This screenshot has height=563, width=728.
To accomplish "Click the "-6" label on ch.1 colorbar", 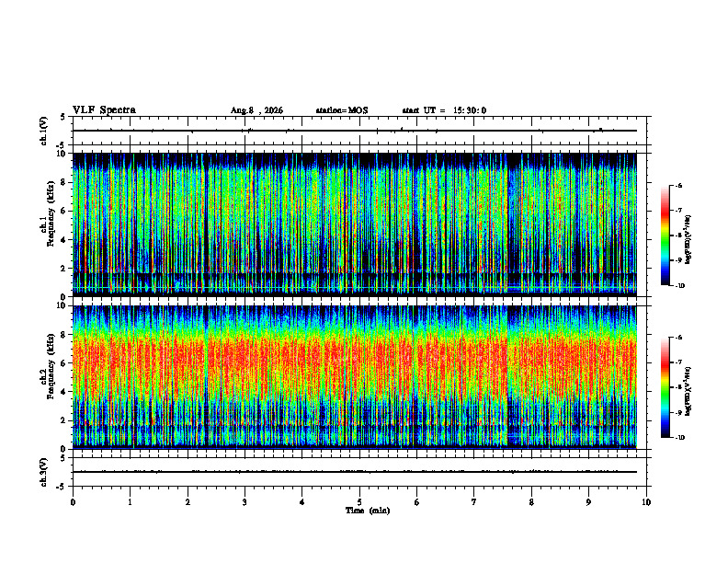I will [x=678, y=185].
